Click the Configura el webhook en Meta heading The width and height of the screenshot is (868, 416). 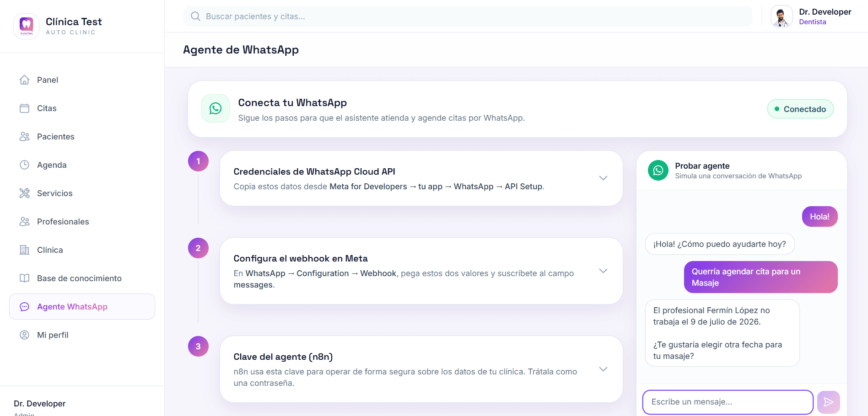pos(301,258)
